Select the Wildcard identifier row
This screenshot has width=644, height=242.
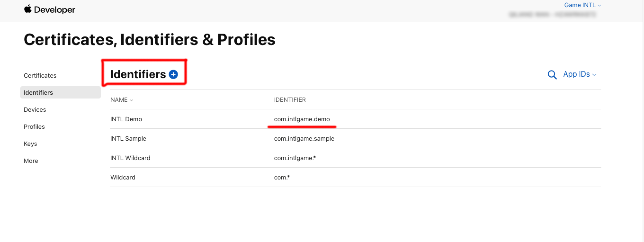point(123,177)
